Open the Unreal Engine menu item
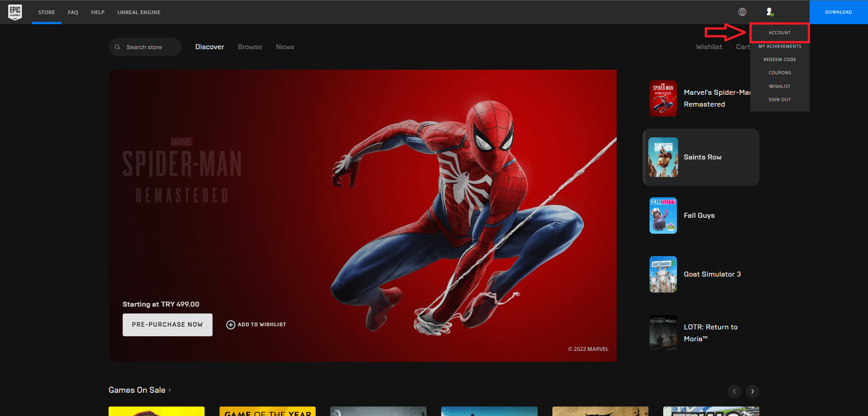This screenshot has width=868, height=416. [139, 12]
